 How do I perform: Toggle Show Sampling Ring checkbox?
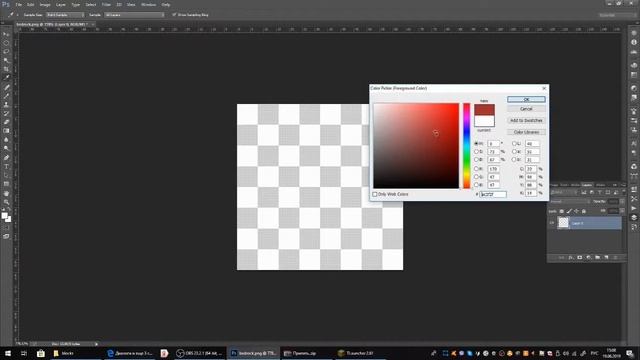click(174, 15)
